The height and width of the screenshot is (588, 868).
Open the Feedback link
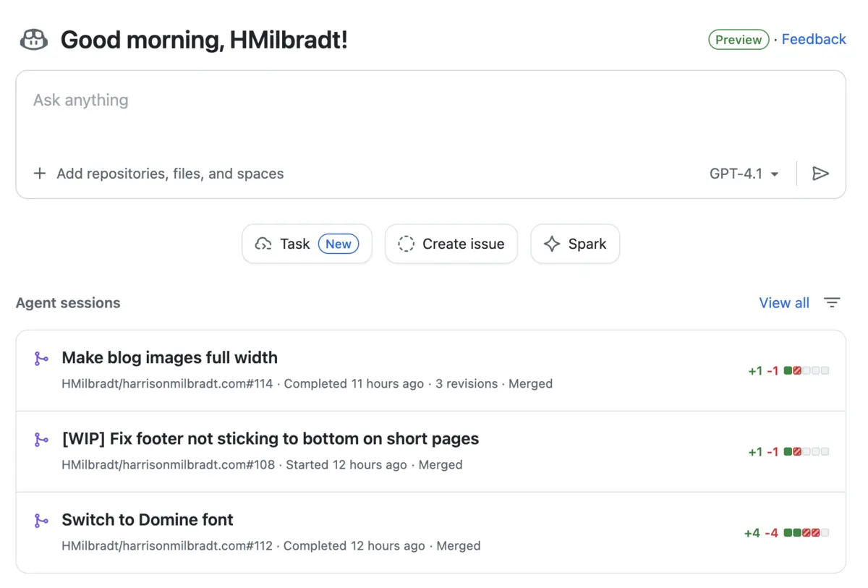(x=814, y=40)
